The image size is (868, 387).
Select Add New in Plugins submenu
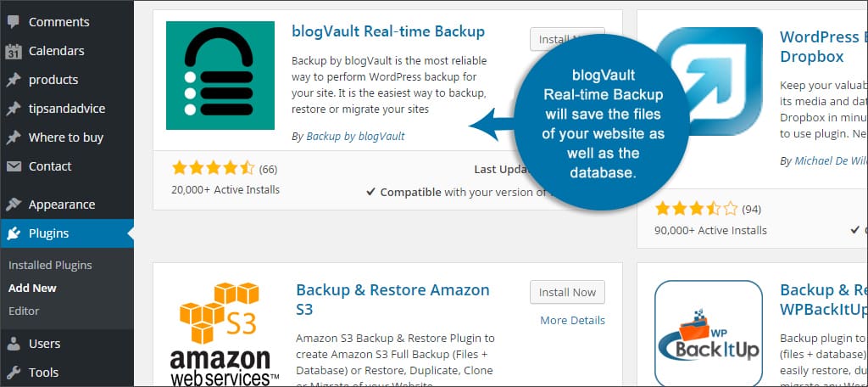[x=32, y=288]
